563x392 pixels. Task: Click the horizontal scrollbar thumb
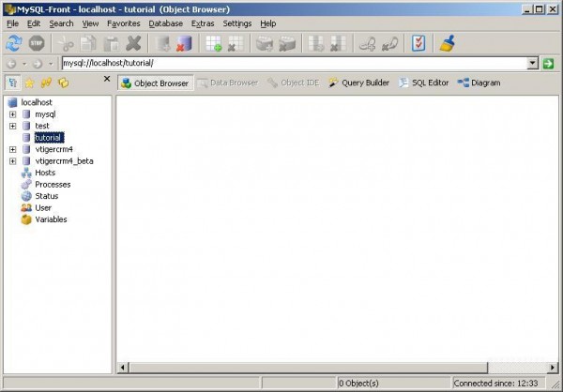308,368
